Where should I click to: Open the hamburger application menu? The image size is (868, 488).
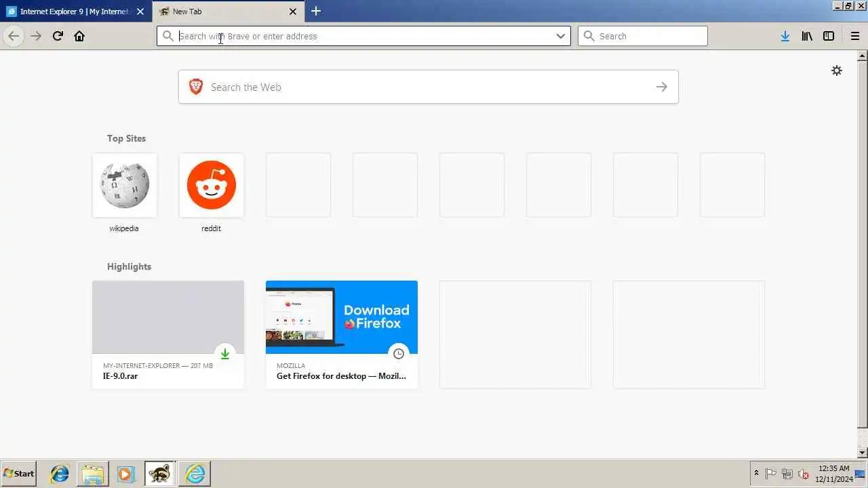(x=855, y=36)
